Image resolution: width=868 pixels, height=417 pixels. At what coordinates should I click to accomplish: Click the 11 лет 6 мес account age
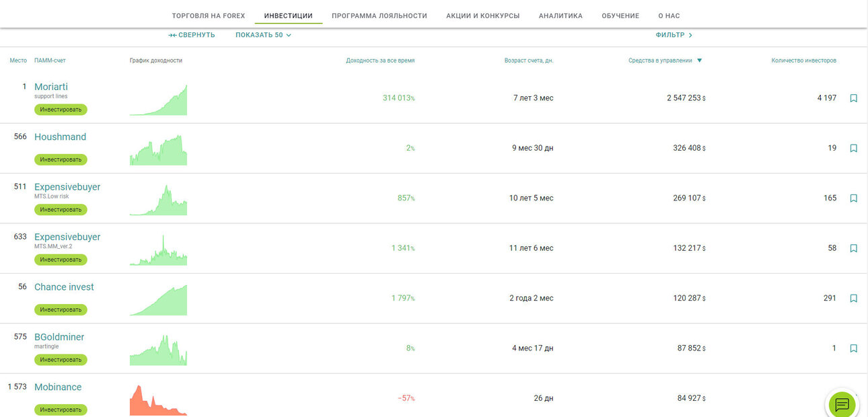(532, 248)
